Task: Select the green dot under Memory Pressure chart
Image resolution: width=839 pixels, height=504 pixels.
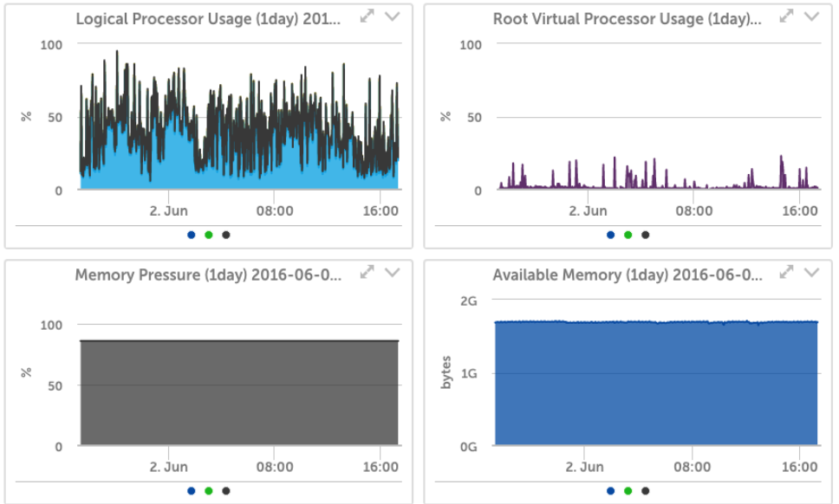Action: (208, 489)
